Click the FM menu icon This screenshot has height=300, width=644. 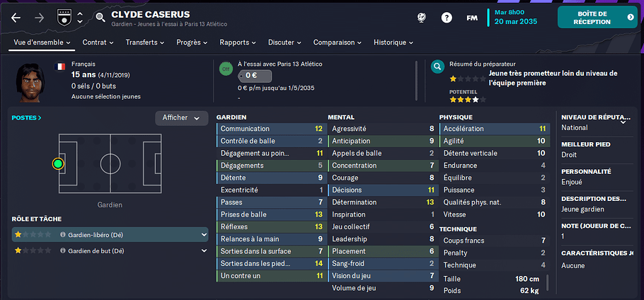pyautogui.click(x=472, y=18)
